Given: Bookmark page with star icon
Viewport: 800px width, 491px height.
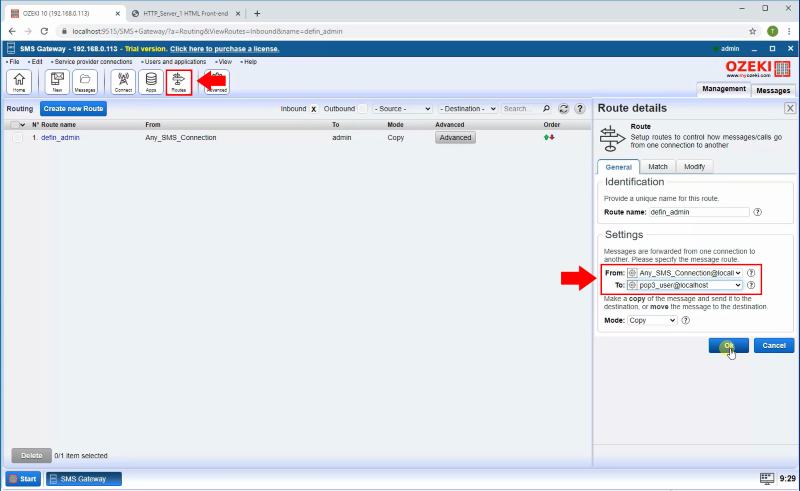Looking at the screenshot, I should pyautogui.click(x=753, y=31).
